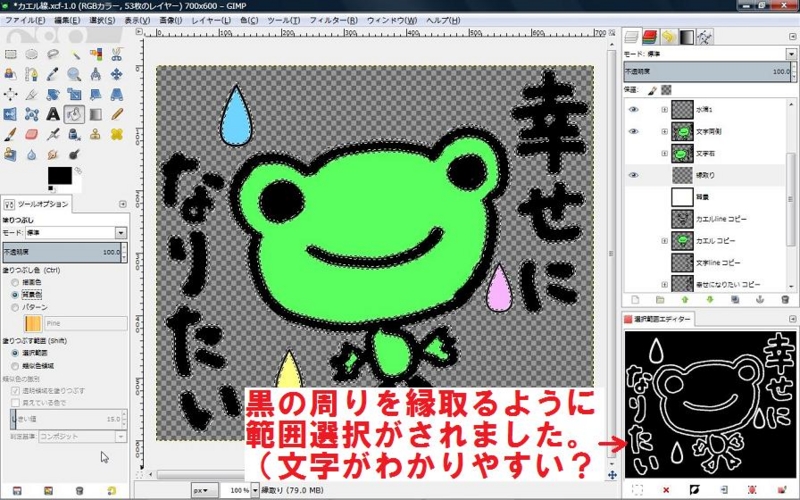Open the 選択(S) menu
This screenshot has width=800, height=500.
tap(102, 20)
